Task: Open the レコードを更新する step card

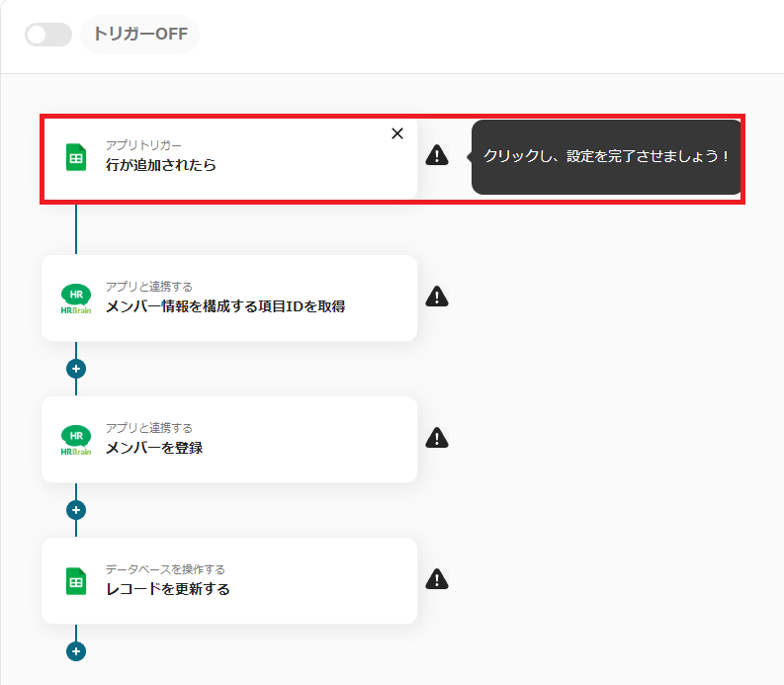Action: (x=229, y=580)
